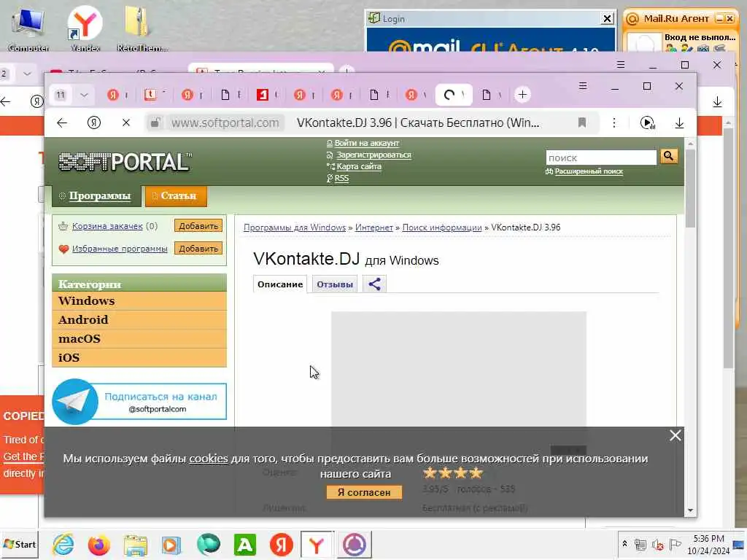Open the Статьи menu tab
Image resolution: width=747 pixels, height=560 pixels.
pyautogui.click(x=176, y=195)
